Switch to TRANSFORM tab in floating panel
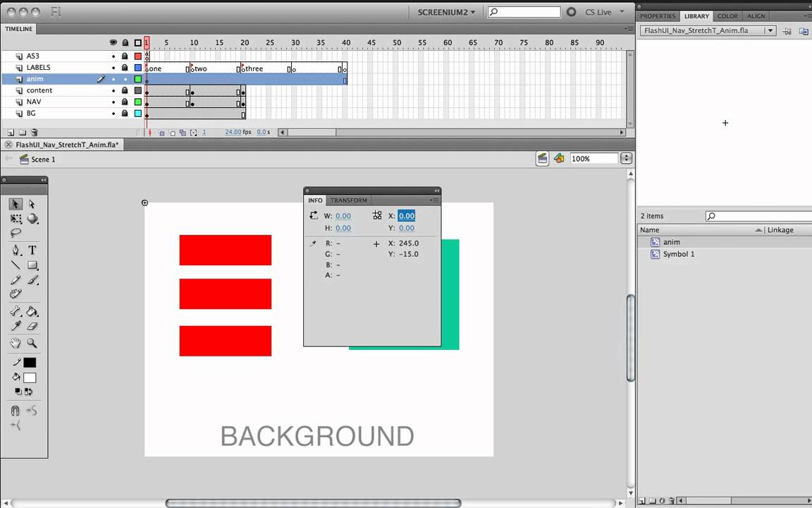The height and width of the screenshot is (508, 812). coord(348,200)
